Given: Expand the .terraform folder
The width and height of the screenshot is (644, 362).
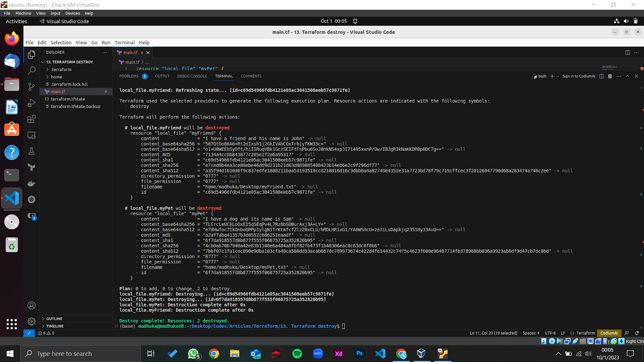Looking at the screenshot, I should [76, 70].
